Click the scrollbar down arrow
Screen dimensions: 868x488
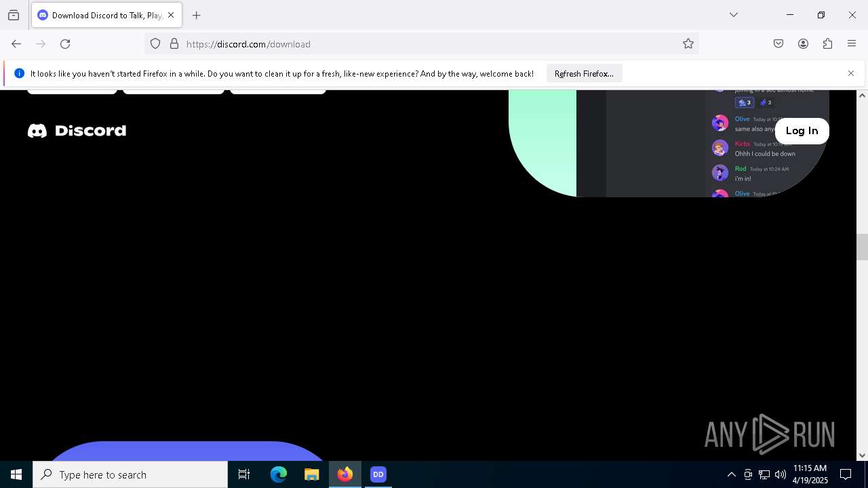click(x=862, y=455)
